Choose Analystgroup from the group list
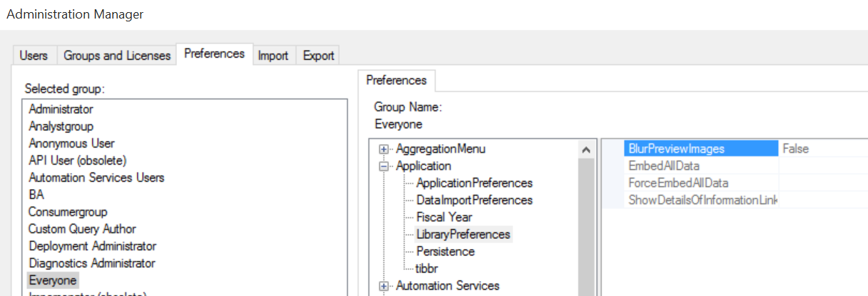Screen dimensions: 868x296 [61, 126]
